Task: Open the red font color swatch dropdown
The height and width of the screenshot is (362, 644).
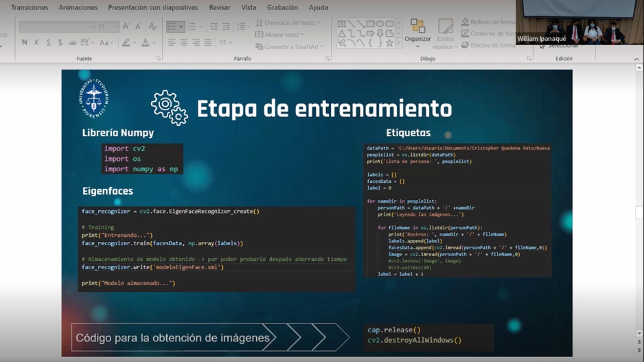Action: click(x=154, y=43)
